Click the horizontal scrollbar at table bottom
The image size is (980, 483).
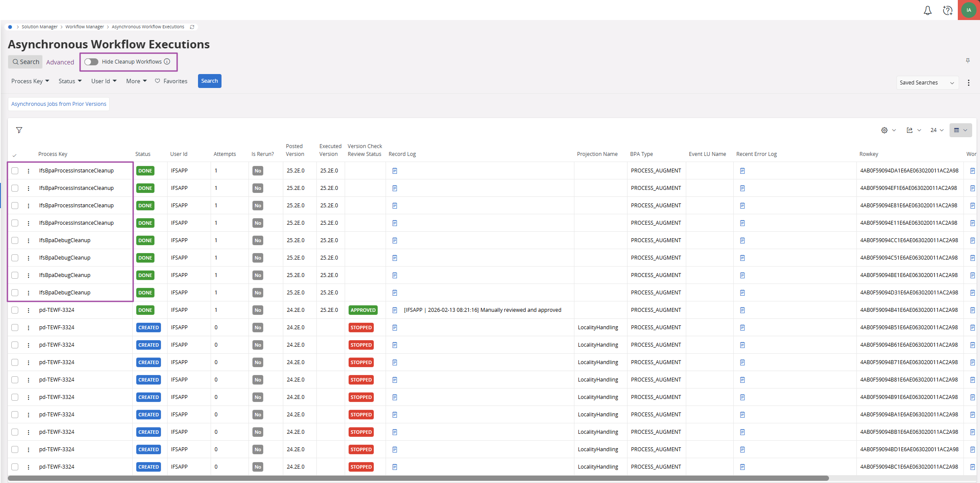tap(418, 478)
